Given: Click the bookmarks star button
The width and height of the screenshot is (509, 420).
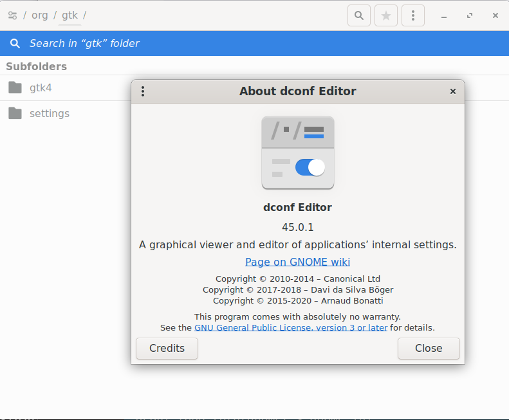Looking at the screenshot, I should click(386, 15).
